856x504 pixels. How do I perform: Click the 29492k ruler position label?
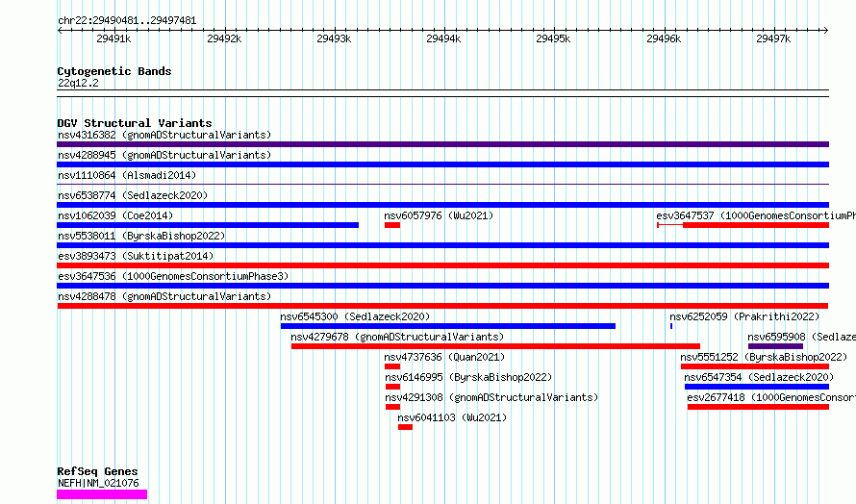tap(224, 38)
